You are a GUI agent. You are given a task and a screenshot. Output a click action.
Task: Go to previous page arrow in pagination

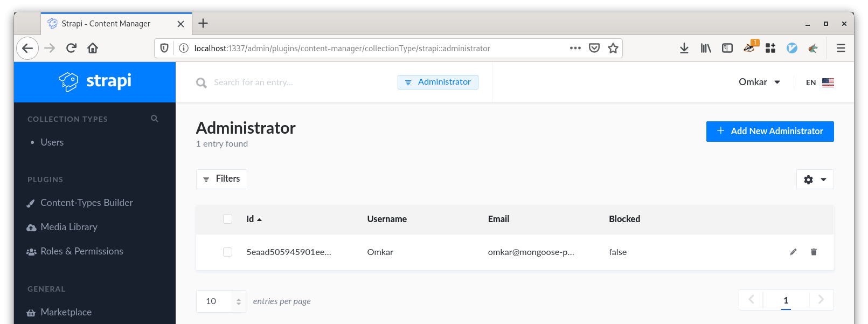751,300
